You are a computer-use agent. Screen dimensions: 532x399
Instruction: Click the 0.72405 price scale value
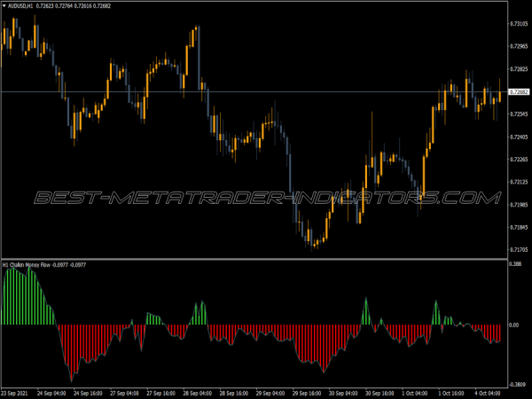pos(519,137)
